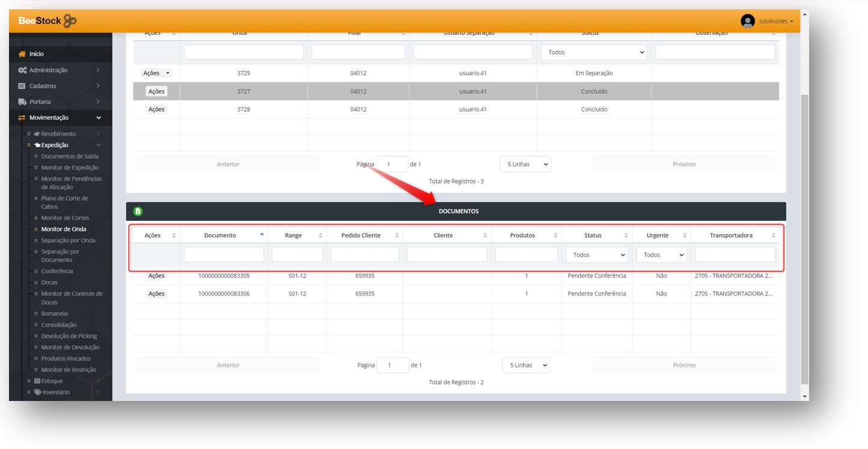Select Separação por Onda in sidebar
This screenshot has width=868, height=449.
[68, 240]
